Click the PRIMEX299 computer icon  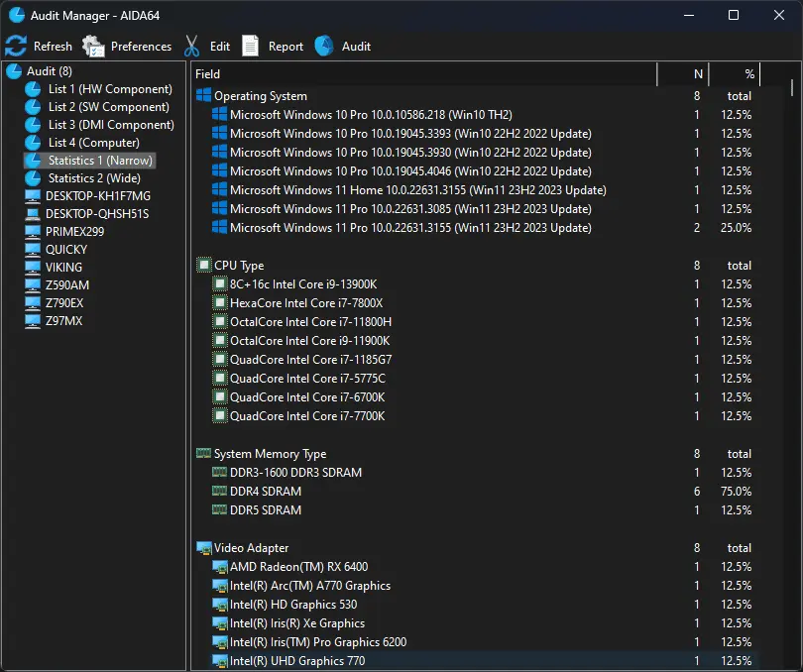pos(33,232)
